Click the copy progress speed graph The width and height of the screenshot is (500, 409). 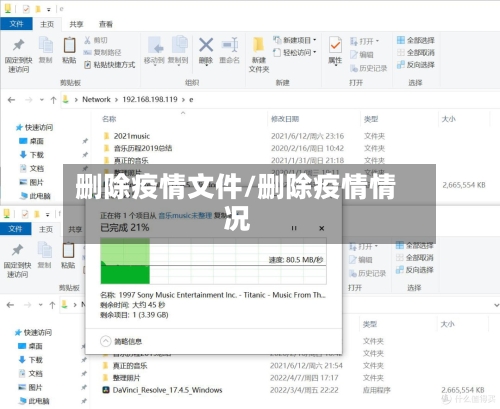(213, 261)
